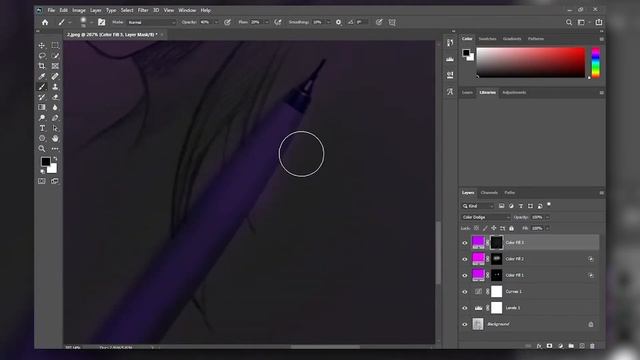Click the Home icon in options bar
This screenshot has width=640, height=360.
[45, 22]
